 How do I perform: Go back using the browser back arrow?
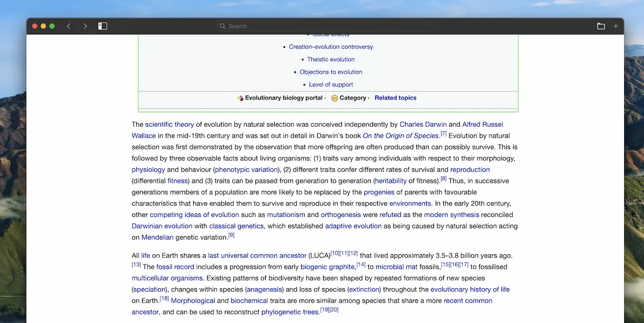coord(69,26)
